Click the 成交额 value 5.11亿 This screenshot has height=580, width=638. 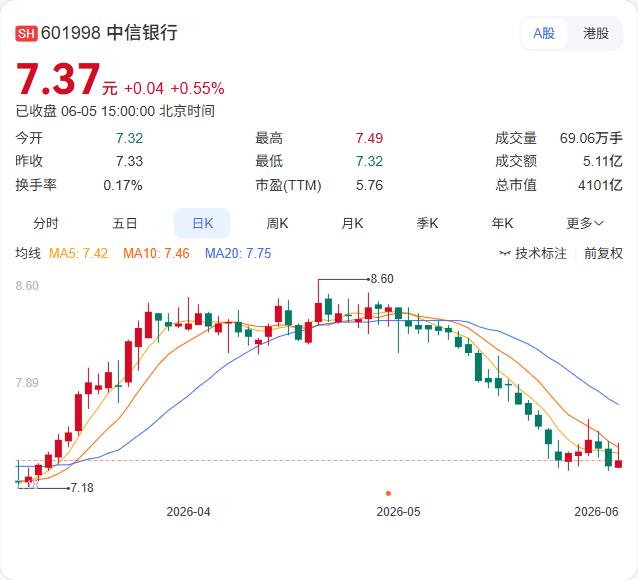pos(603,161)
